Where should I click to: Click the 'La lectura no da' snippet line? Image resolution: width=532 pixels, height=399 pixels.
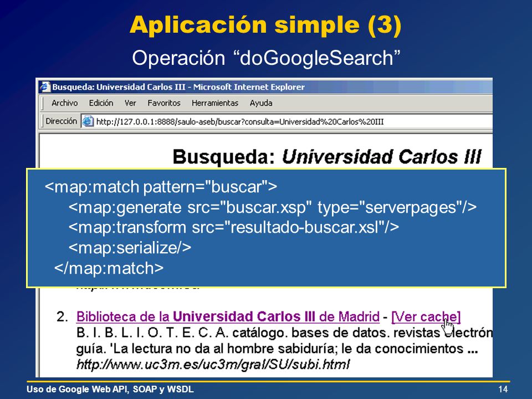[277, 349]
